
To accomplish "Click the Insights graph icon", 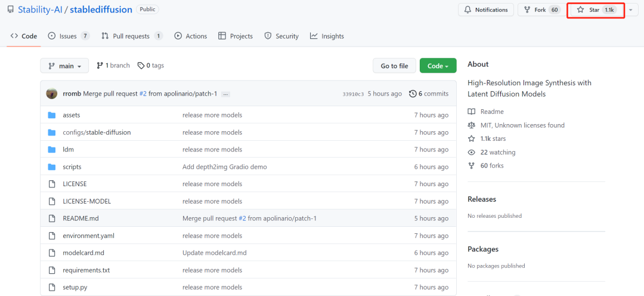I will click(314, 36).
